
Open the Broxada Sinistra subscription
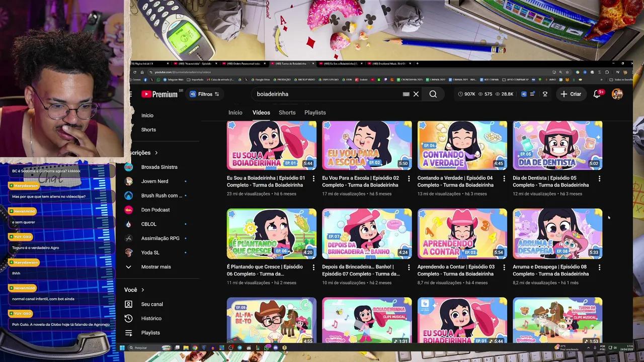pos(159,167)
